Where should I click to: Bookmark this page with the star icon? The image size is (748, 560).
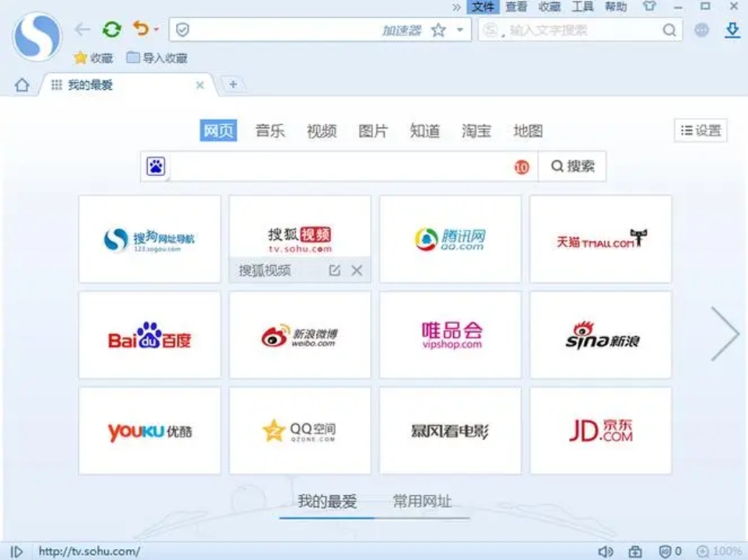(x=438, y=30)
